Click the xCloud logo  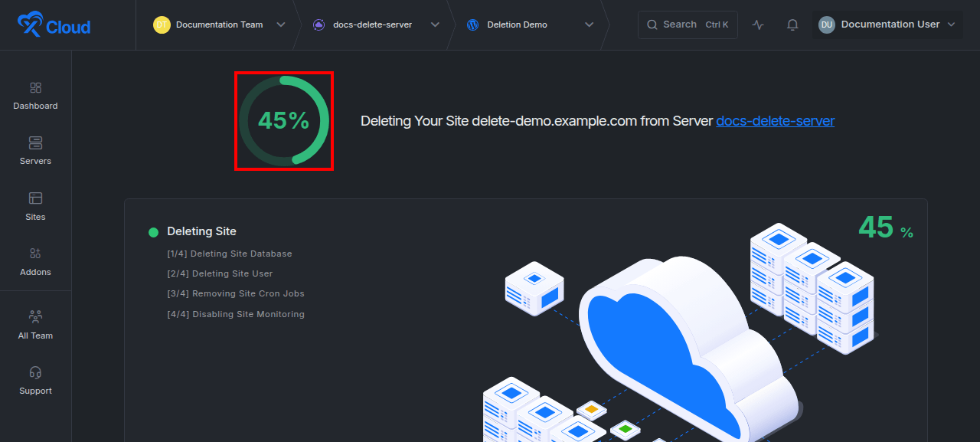[54, 25]
